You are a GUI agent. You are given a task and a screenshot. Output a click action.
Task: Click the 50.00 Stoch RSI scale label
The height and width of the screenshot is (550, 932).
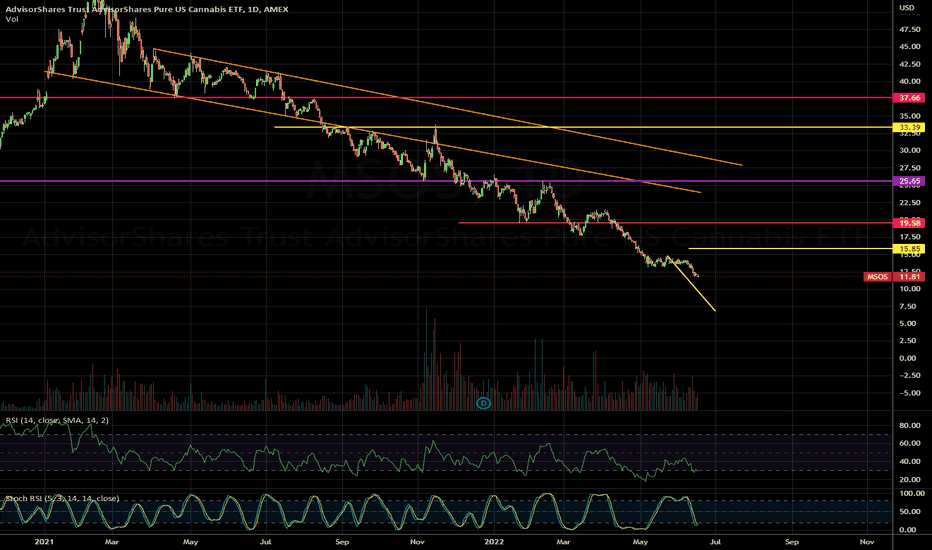point(910,511)
